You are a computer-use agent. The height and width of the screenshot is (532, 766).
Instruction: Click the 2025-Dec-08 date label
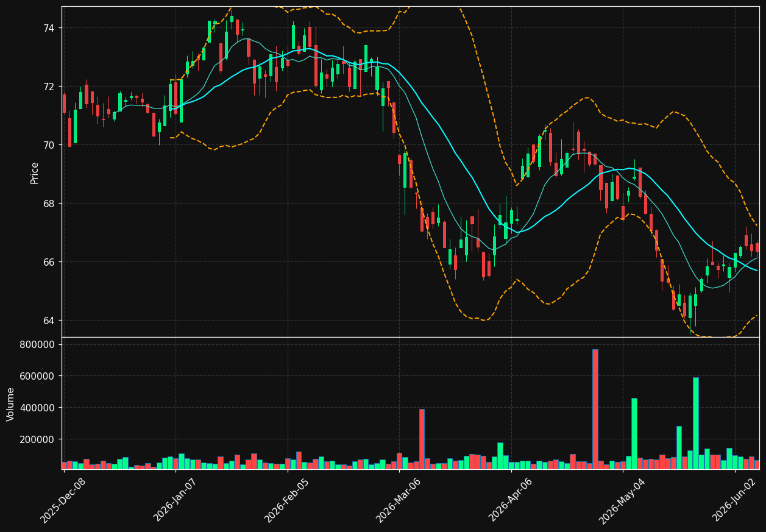(x=63, y=500)
